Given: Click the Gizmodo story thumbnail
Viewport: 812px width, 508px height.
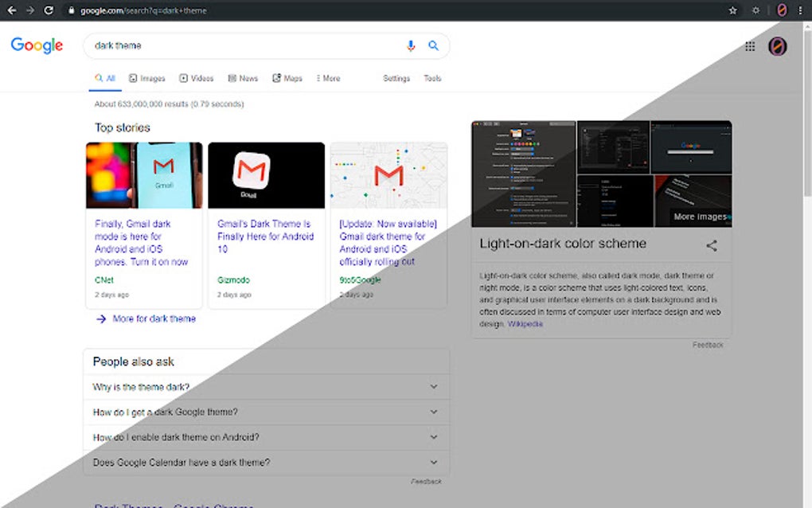Looking at the screenshot, I should 266,174.
